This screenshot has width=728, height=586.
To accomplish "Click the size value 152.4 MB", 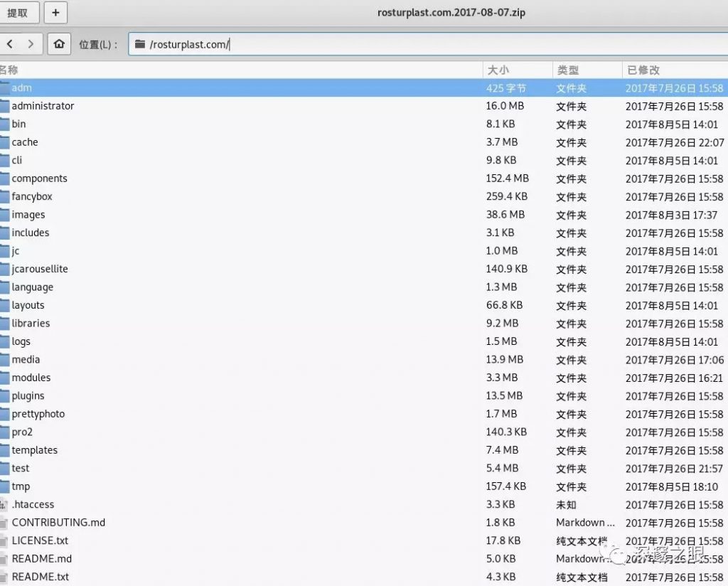I will tap(508, 179).
